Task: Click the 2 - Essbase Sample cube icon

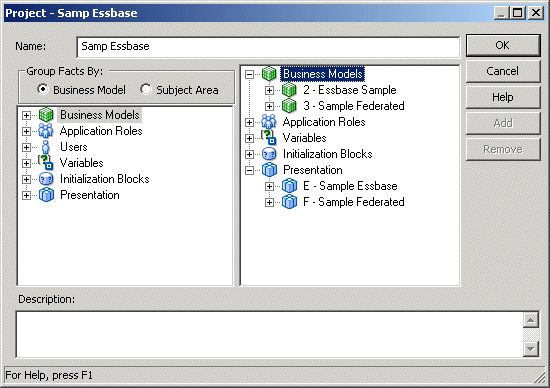Action: 289,90
